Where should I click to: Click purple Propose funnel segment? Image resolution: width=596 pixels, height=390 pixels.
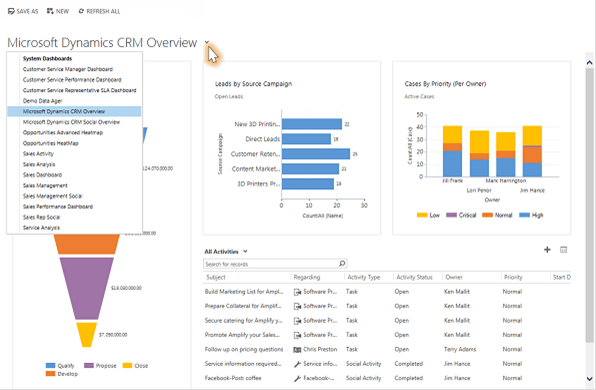(x=87, y=288)
